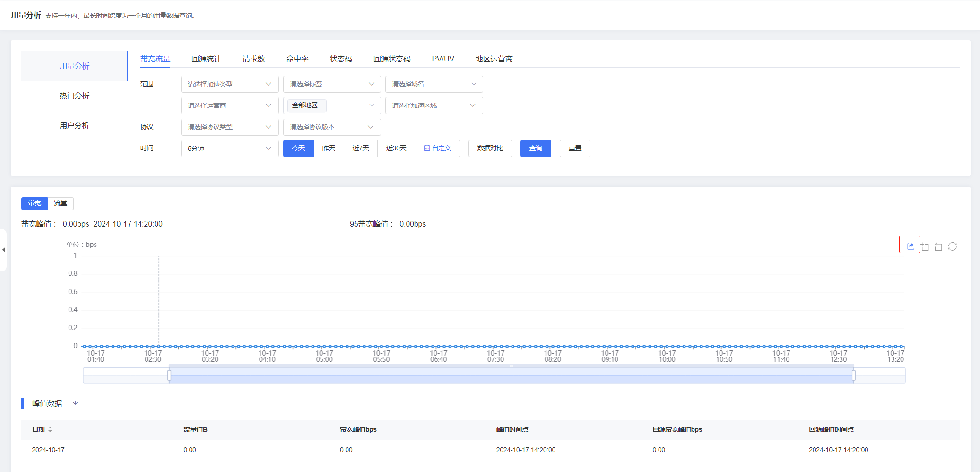Switch the chart to 带宽 view
980x472 pixels.
[x=35, y=203]
